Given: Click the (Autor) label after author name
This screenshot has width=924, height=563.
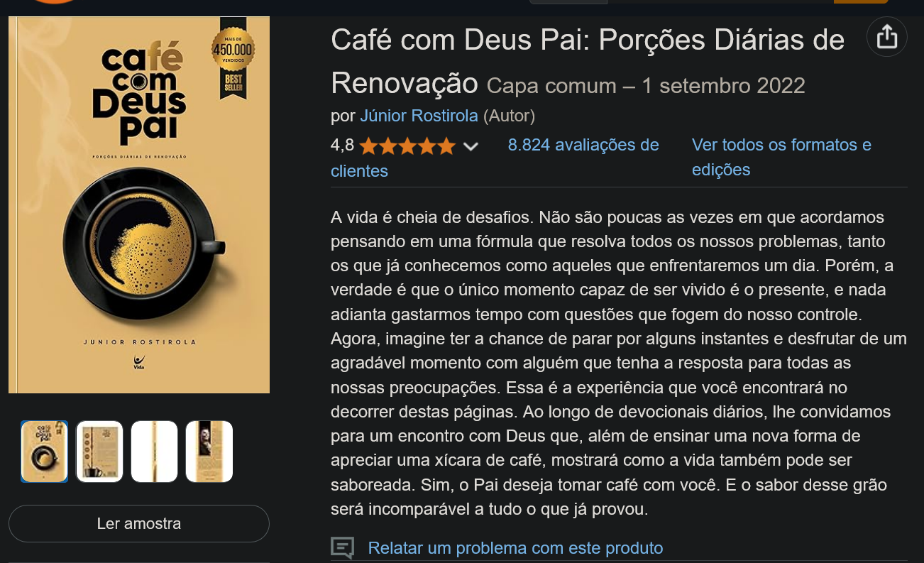Looking at the screenshot, I should point(509,116).
